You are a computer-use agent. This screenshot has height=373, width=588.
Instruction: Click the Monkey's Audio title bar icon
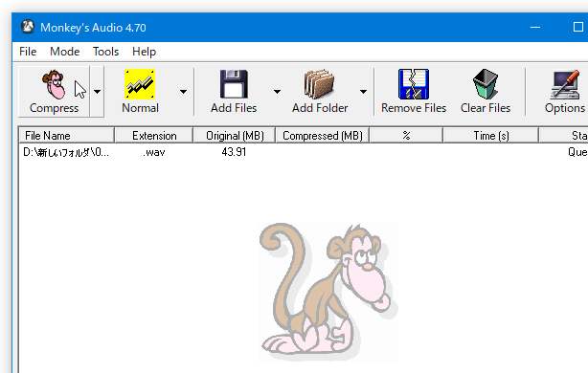click(28, 27)
